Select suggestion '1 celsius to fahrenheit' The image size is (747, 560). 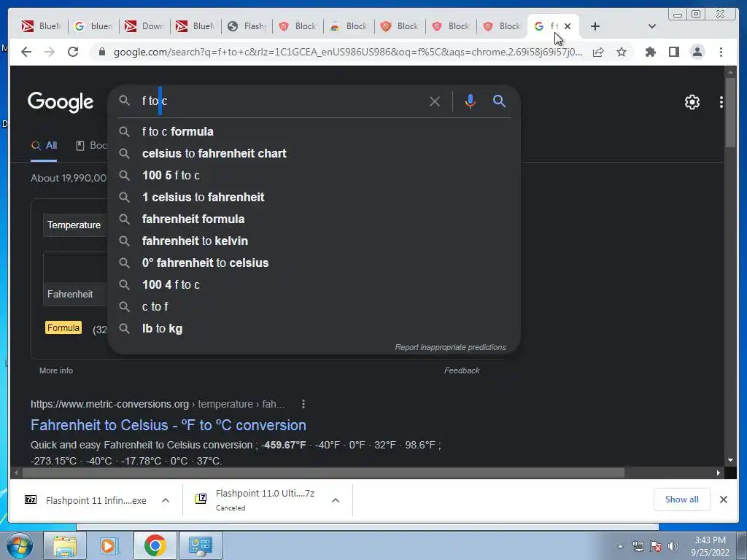pos(314,197)
